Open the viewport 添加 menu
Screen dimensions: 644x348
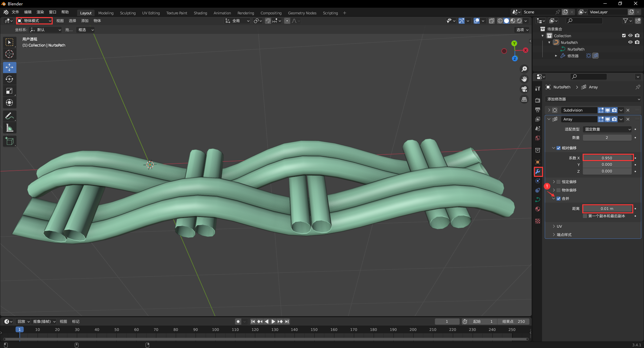[x=85, y=21]
